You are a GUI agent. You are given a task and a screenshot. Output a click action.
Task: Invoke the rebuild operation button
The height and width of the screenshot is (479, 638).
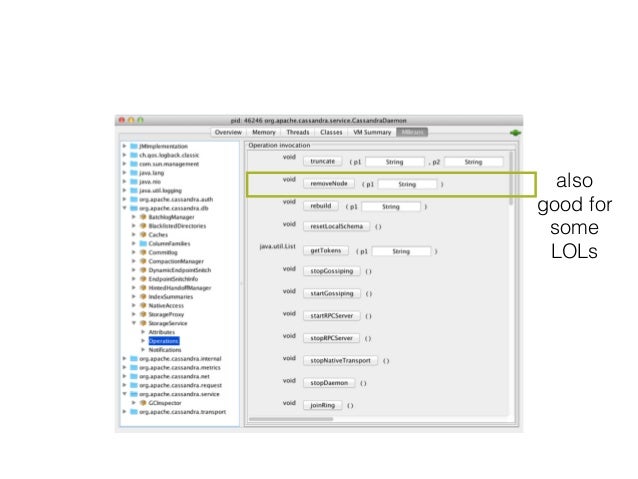[321, 206]
